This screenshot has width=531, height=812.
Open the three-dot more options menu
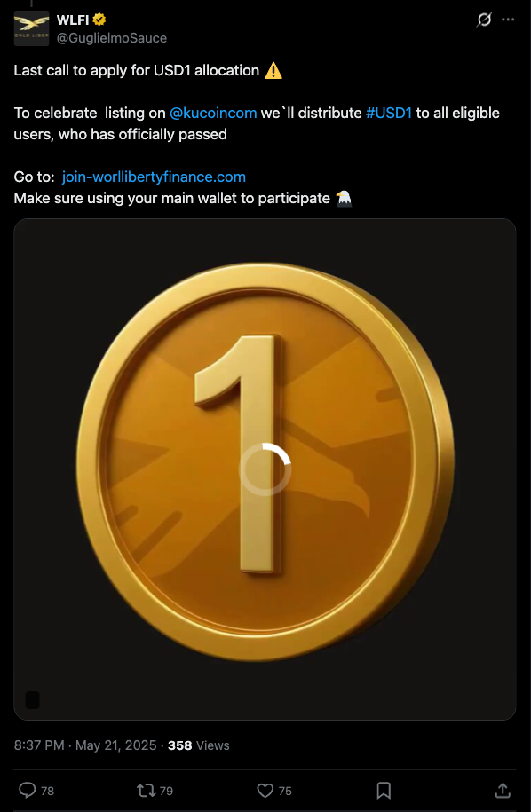coord(508,20)
